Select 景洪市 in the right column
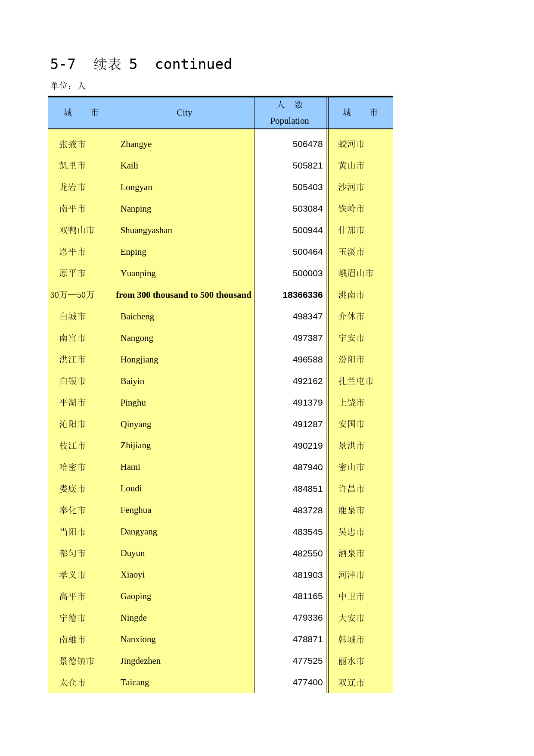The image size is (534, 756). (351, 445)
